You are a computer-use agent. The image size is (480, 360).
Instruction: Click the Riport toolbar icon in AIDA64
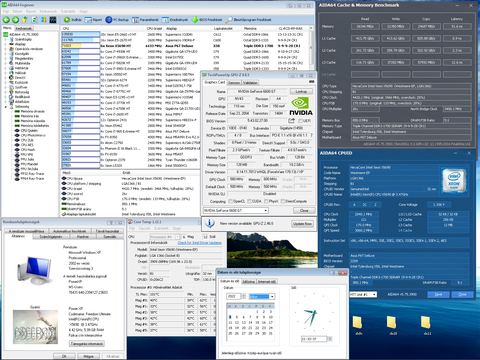[x=88, y=20]
